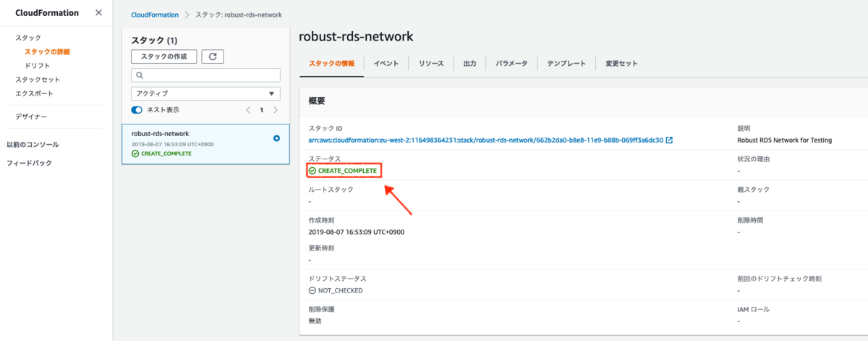
Task: Click the search magnifier icon in stack filter
Action: [x=140, y=75]
